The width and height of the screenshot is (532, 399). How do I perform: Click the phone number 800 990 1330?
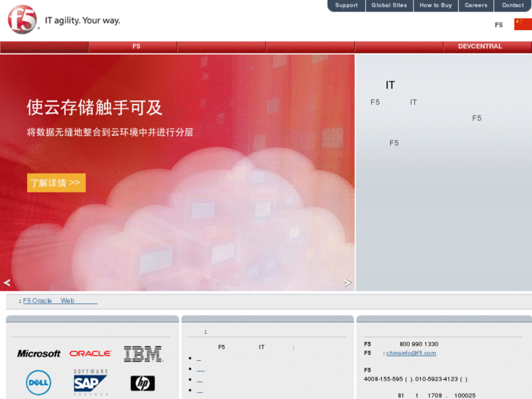(x=419, y=344)
